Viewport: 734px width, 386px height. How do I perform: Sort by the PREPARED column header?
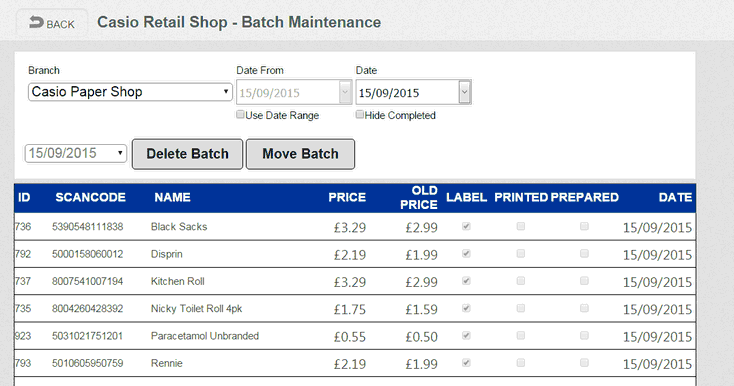(585, 197)
